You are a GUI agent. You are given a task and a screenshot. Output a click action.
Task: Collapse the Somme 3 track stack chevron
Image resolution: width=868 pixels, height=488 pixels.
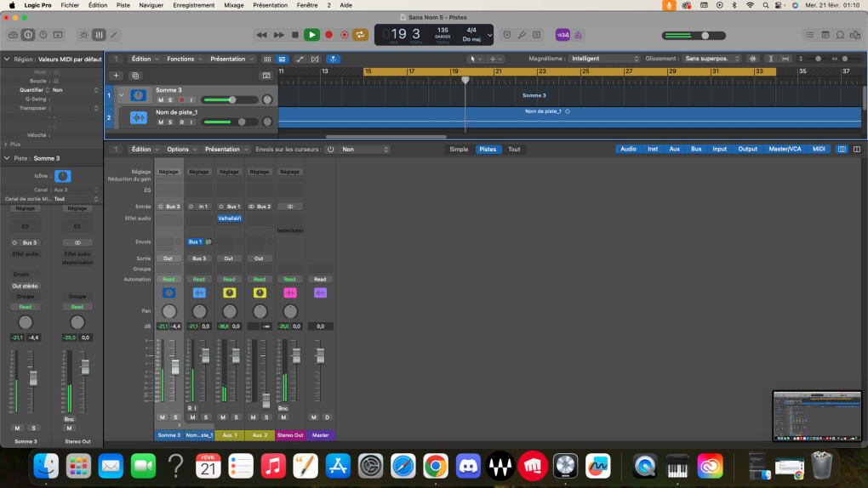(122, 95)
